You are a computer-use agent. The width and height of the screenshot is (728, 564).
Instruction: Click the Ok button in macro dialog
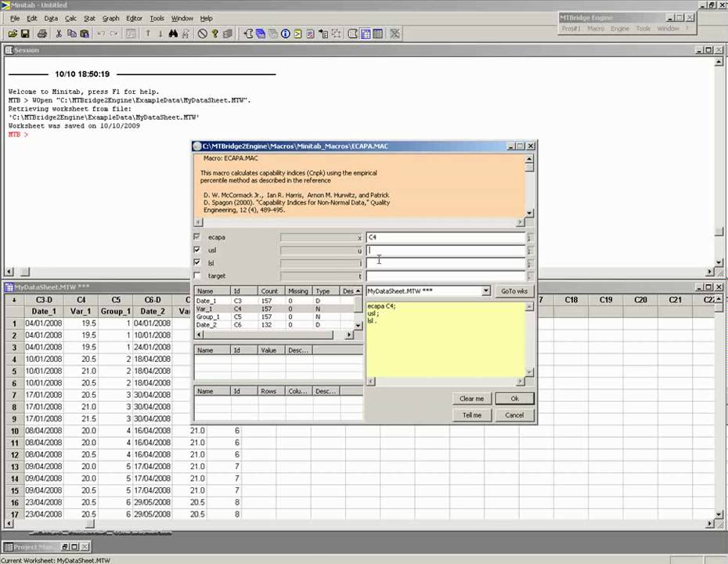coord(514,399)
